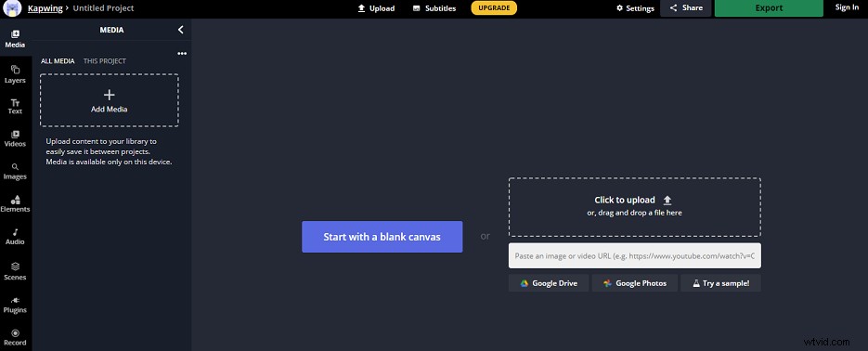Open the three-dot media options menu
This screenshot has height=351, width=868.
click(182, 54)
